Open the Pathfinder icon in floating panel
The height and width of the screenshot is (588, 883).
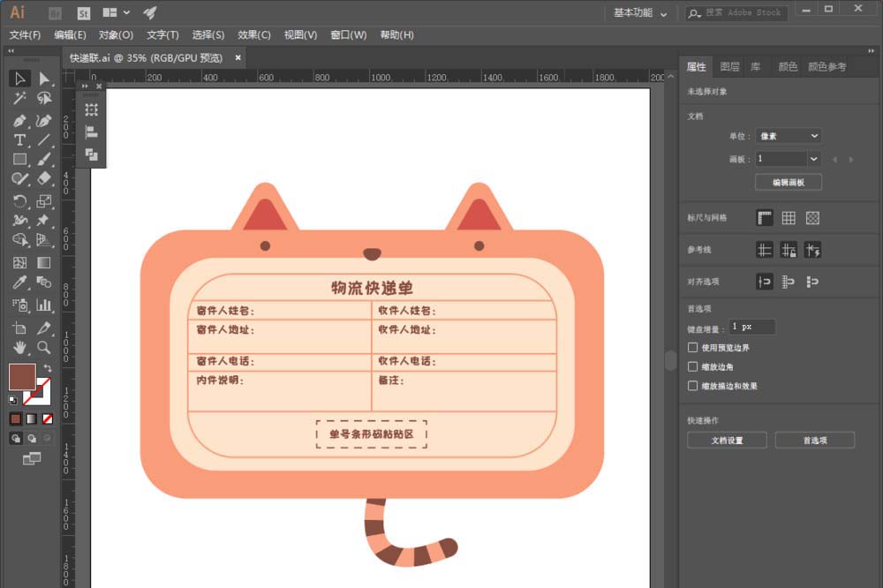(x=91, y=155)
